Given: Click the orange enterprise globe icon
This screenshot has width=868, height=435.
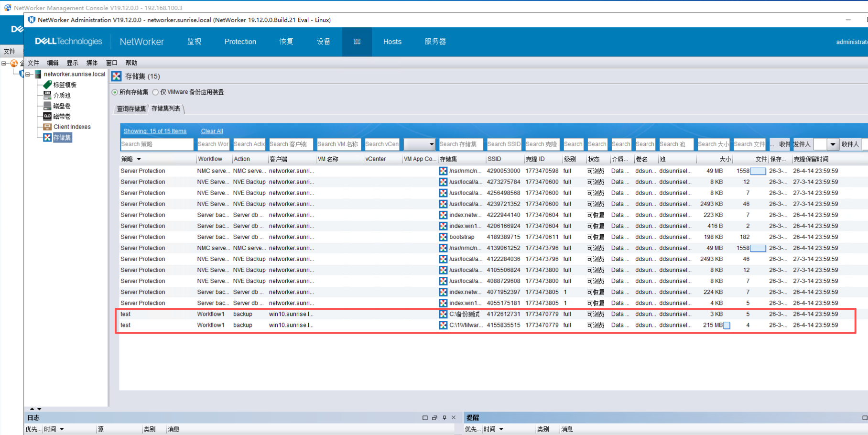Looking at the screenshot, I should (x=14, y=63).
